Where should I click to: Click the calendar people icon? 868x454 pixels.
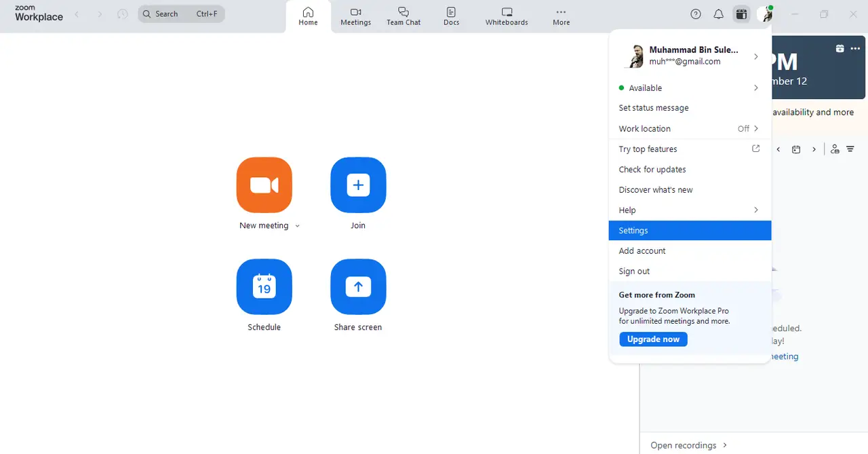click(835, 149)
